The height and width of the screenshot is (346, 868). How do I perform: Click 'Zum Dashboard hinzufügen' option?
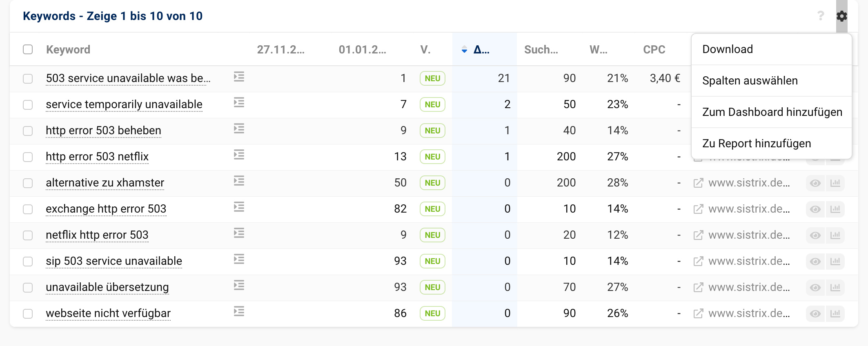pos(772,112)
